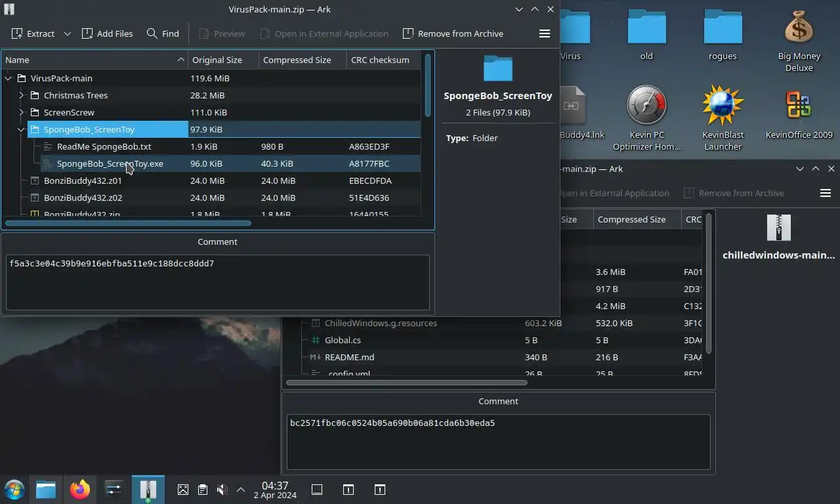Click the Comment text box with f5a3c3e04c hash
The image size is (840, 504).
click(x=218, y=282)
